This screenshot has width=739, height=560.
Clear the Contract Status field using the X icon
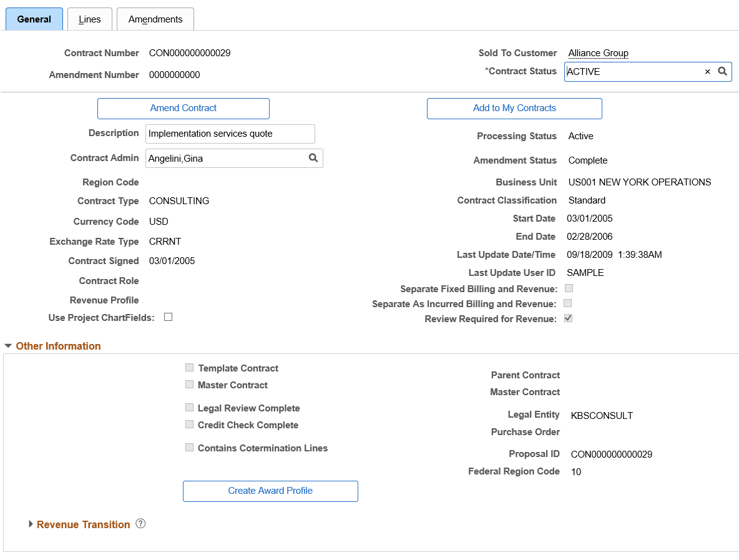tap(707, 71)
